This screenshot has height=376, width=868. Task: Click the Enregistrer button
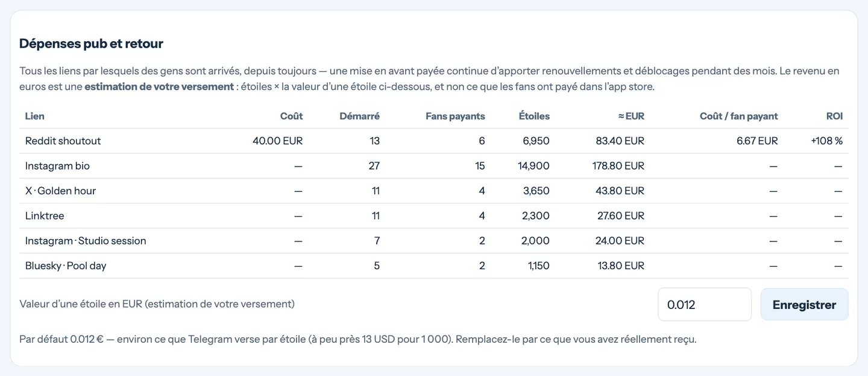coord(804,304)
